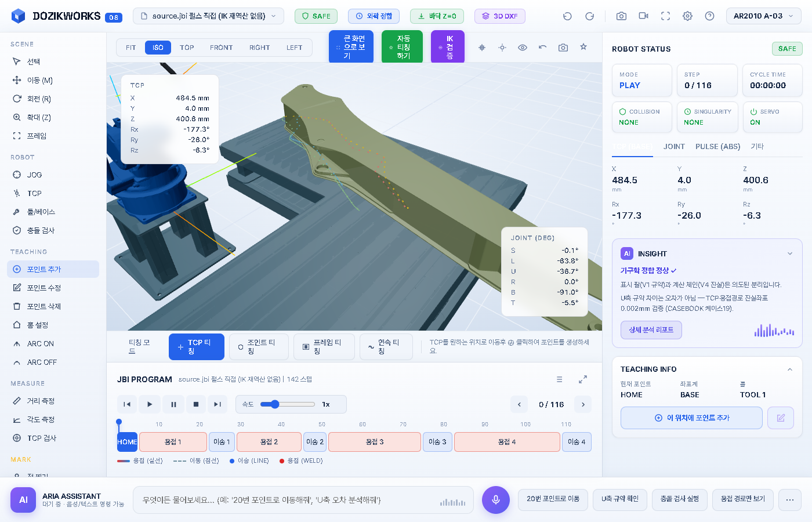Go to previous step with left chevron

point(519,404)
